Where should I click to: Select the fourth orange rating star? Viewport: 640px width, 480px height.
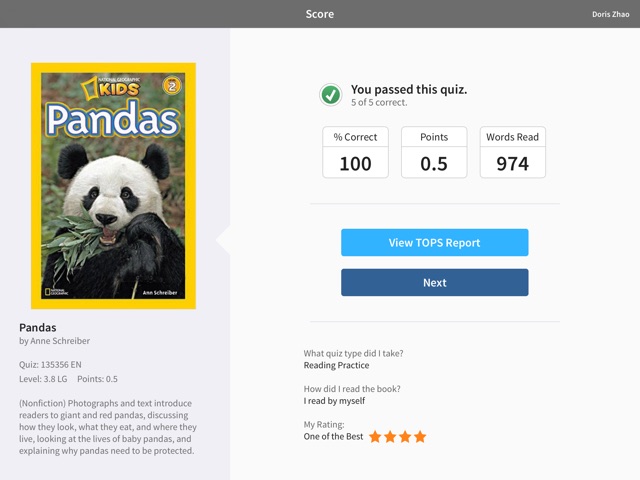pos(420,437)
